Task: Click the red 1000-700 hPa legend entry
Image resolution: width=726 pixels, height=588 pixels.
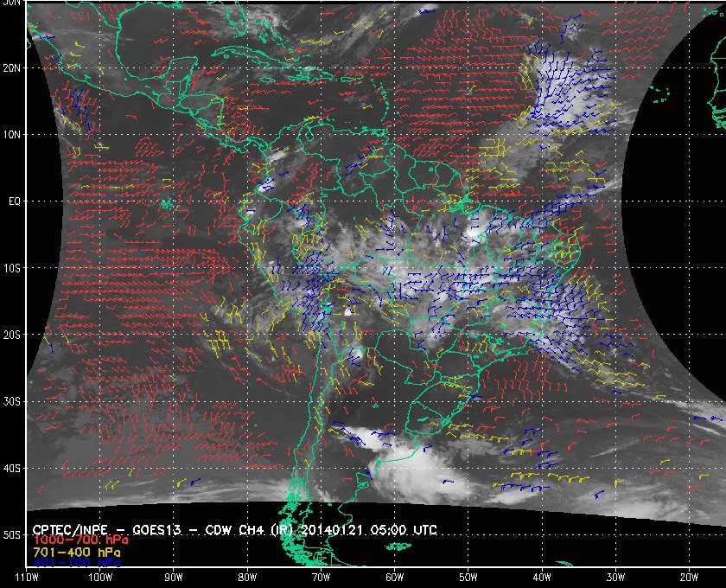Action: (80, 540)
